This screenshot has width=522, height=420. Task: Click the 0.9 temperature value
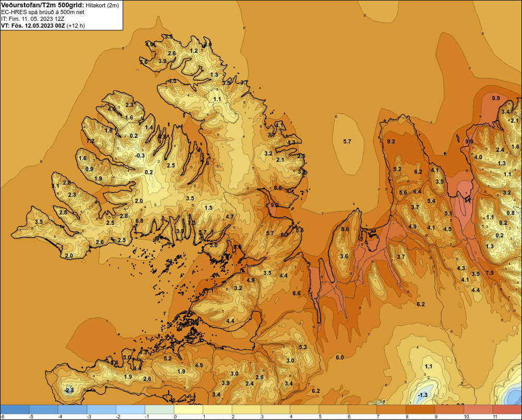click(89, 169)
